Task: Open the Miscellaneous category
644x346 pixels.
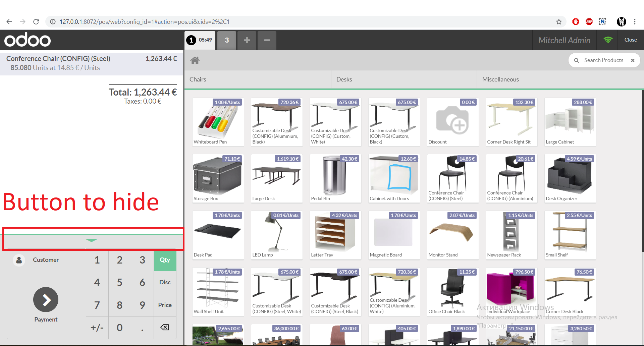Action: click(x=560, y=79)
